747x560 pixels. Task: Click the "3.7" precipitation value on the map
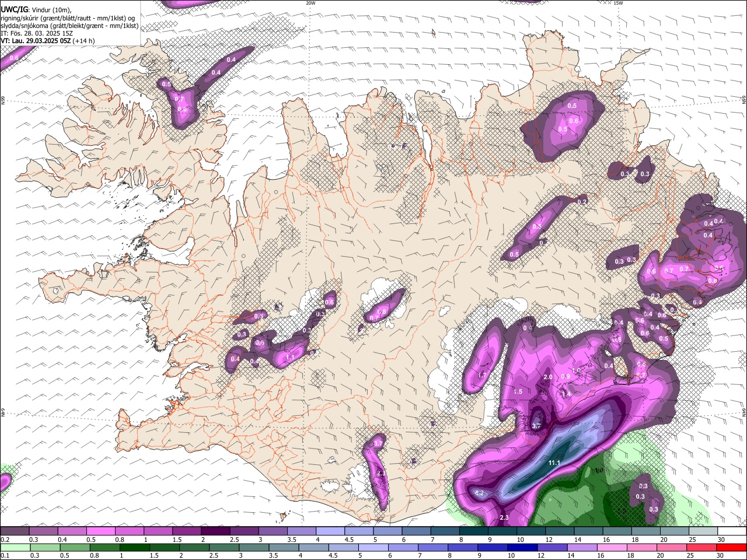click(536, 426)
